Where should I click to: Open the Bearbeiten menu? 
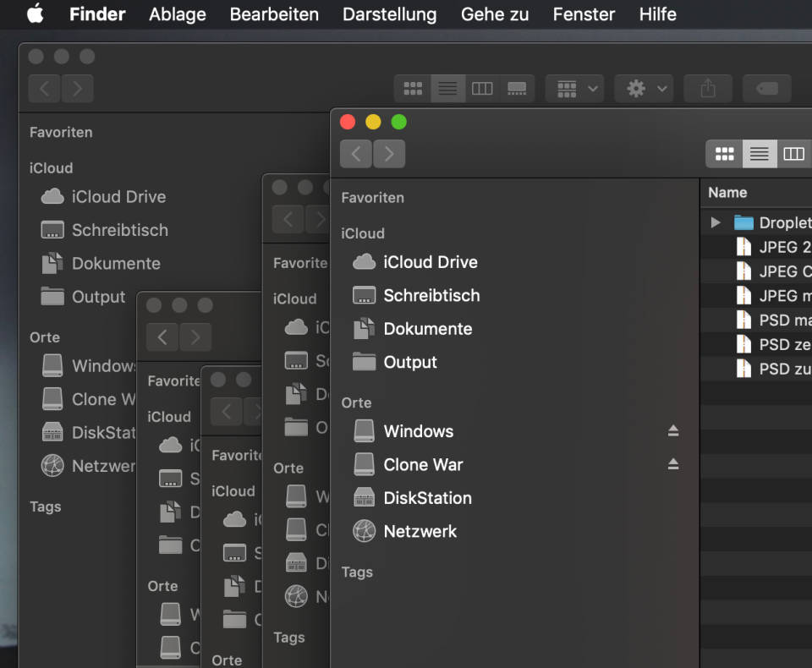click(x=274, y=14)
